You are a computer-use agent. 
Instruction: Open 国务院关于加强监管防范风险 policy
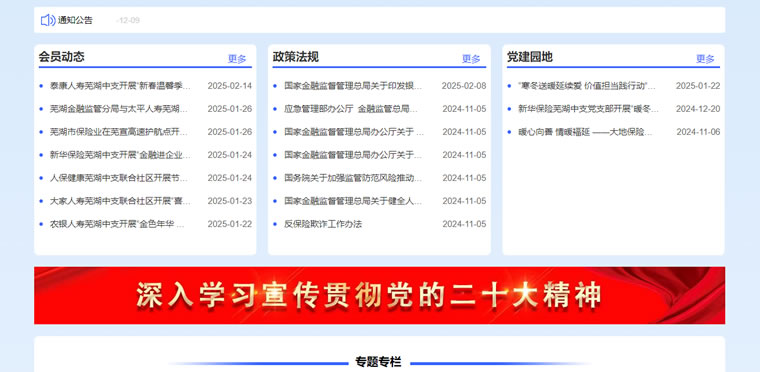pyautogui.click(x=354, y=178)
